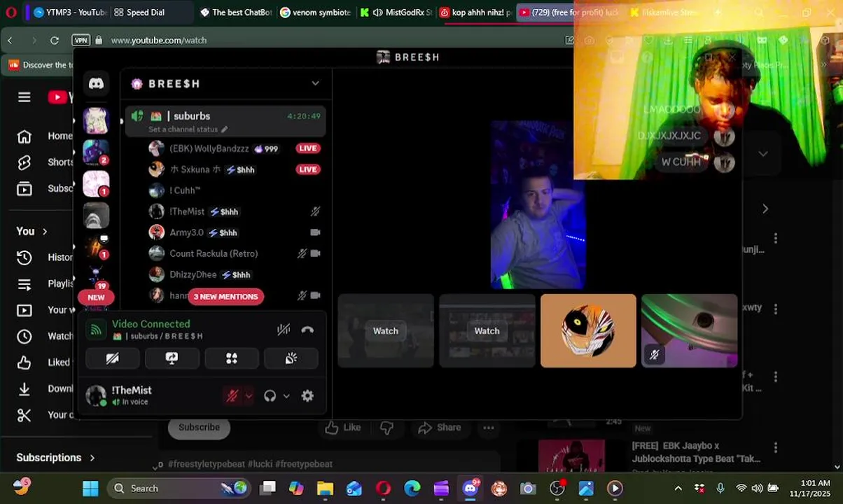Reload the YouTube page

tap(54, 40)
